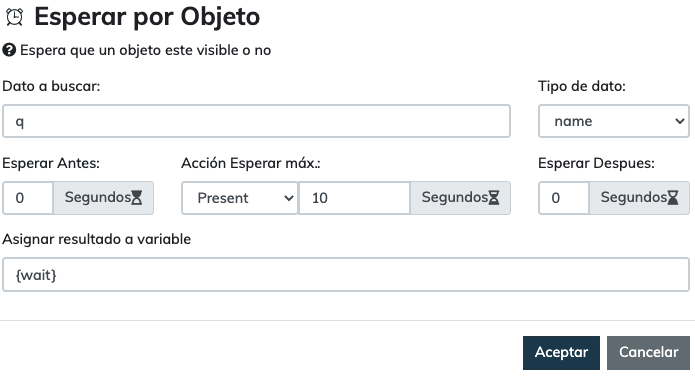
Task: Click the hourglass icon after max wait field
Action: point(494,197)
